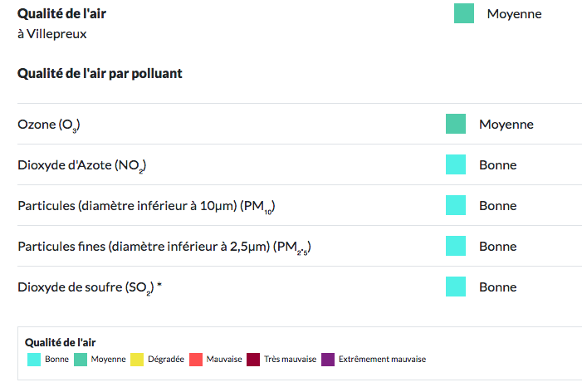The image size is (582, 392).
Task: Click the Particules fines PM2.5 label
Action: pos(164,247)
